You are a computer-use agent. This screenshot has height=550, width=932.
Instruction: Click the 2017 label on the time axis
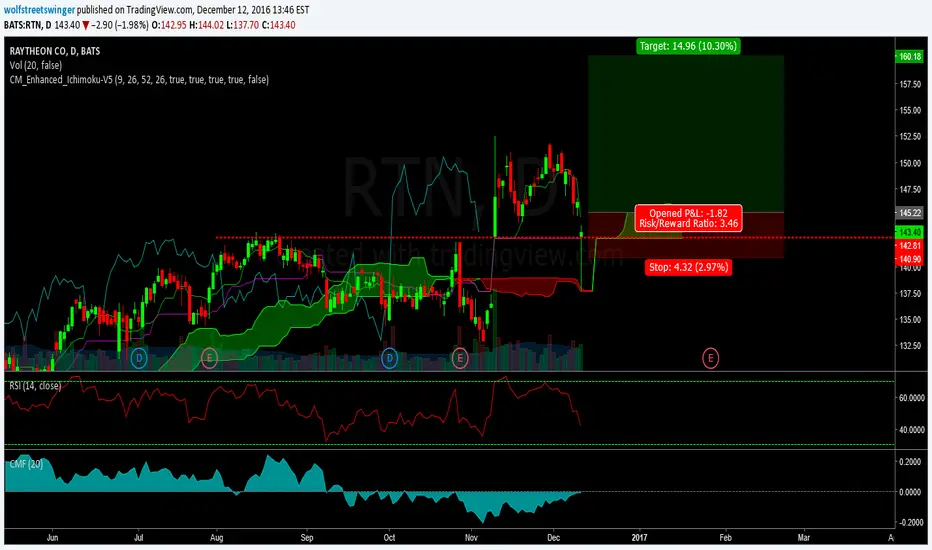[x=640, y=538]
